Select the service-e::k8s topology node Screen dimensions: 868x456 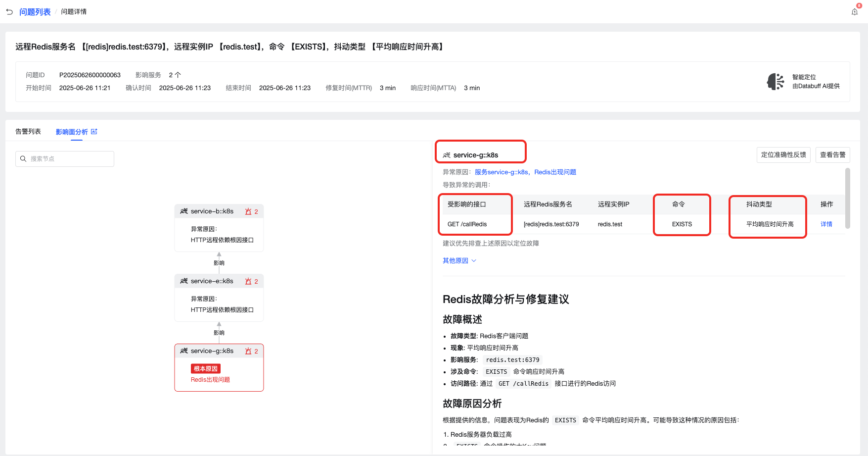219,298
